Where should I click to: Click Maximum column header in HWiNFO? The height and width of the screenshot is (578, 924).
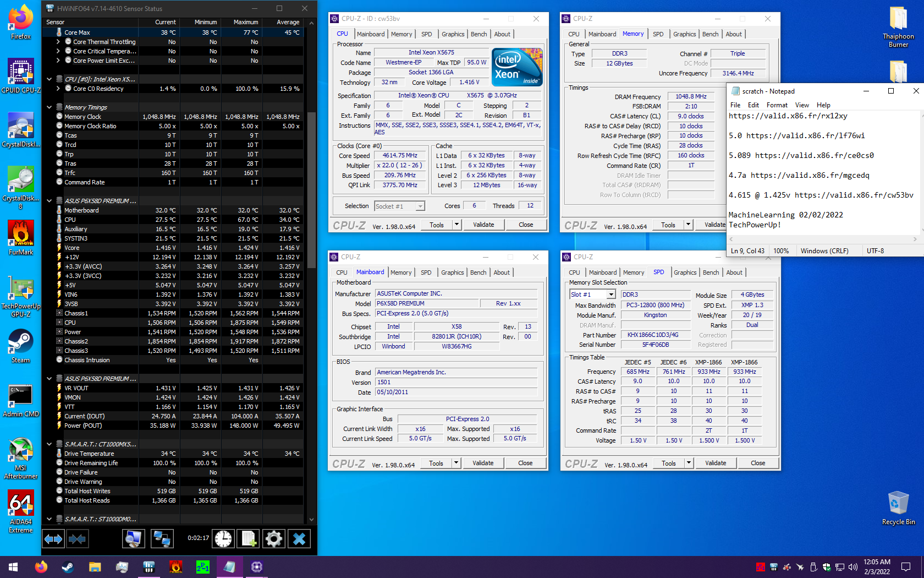[x=245, y=22]
